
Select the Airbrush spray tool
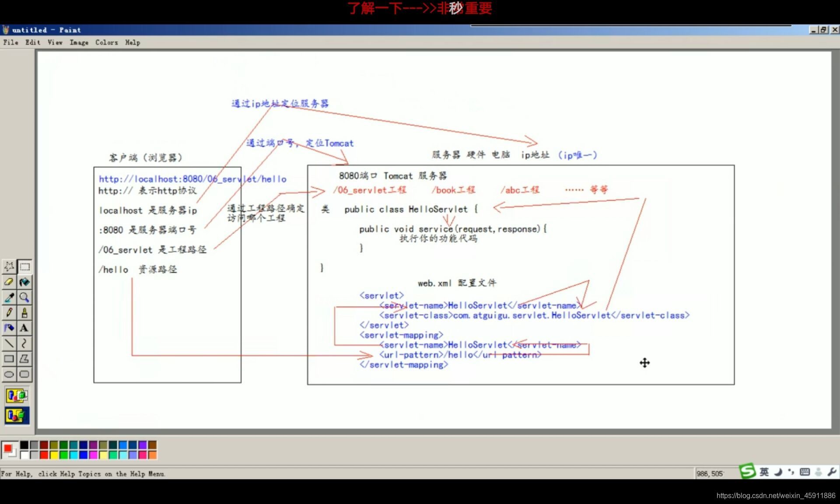tap(9, 328)
